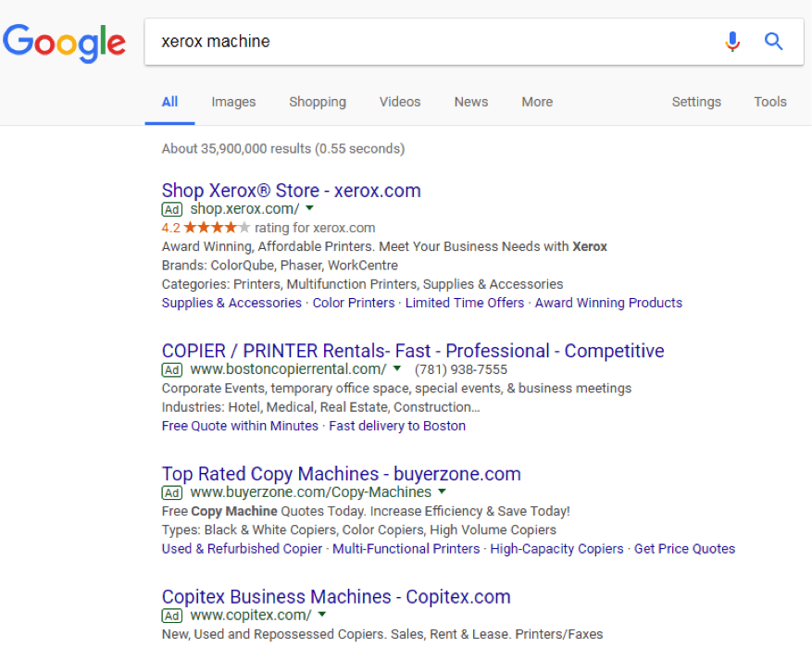Open the arrow menu beside bostoncopierrental.com
812x660 pixels.
[x=397, y=368]
